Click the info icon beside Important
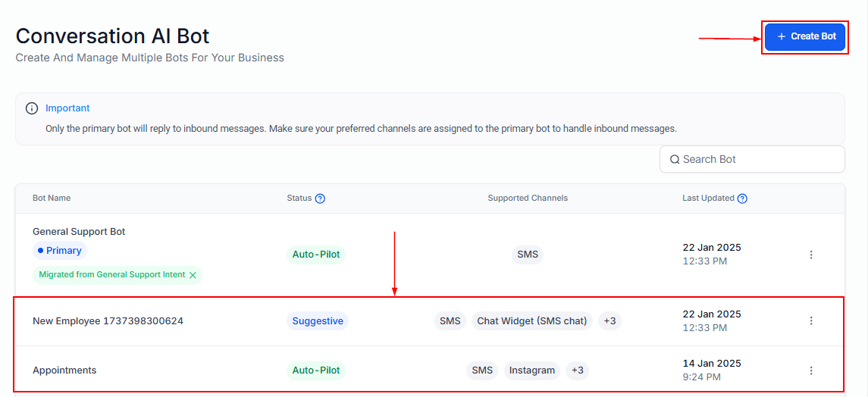 [x=32, y=108]
